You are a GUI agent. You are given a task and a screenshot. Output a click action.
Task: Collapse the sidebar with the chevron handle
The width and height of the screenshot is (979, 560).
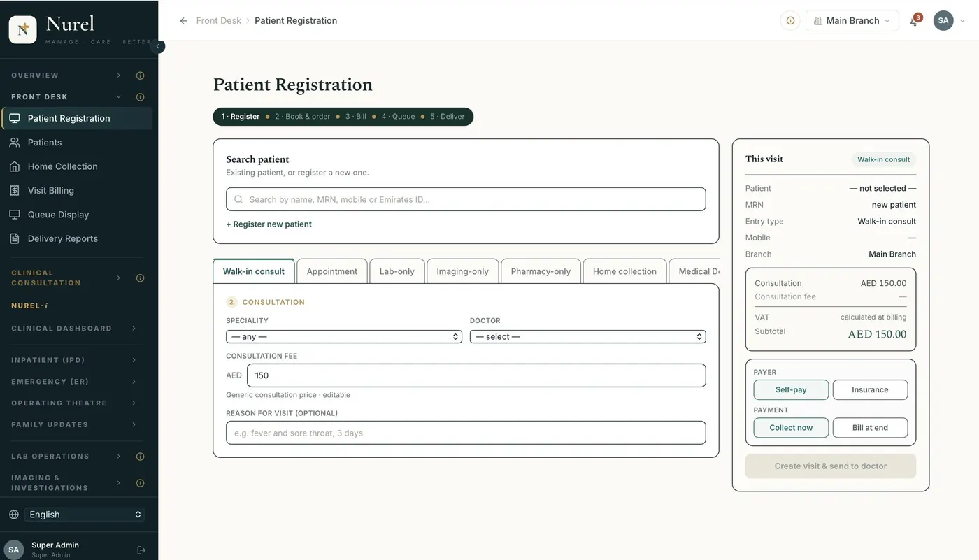(x=158, y=46)
